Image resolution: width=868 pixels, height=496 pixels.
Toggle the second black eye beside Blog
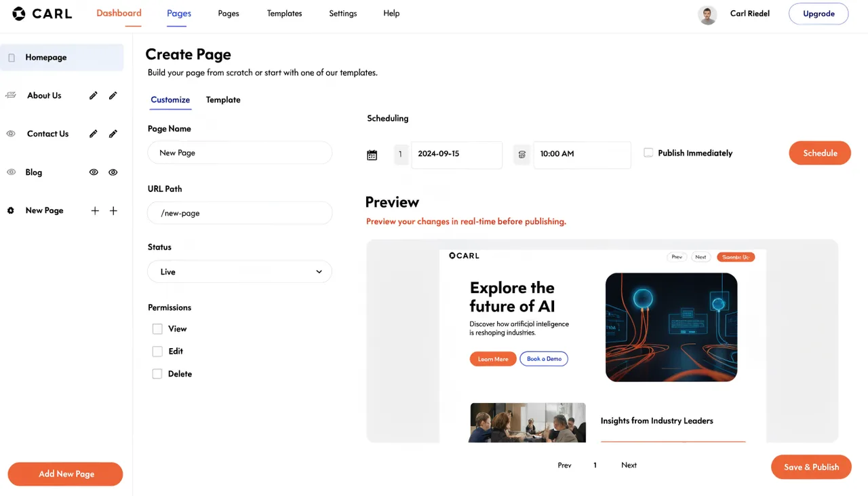coord(113,172)
